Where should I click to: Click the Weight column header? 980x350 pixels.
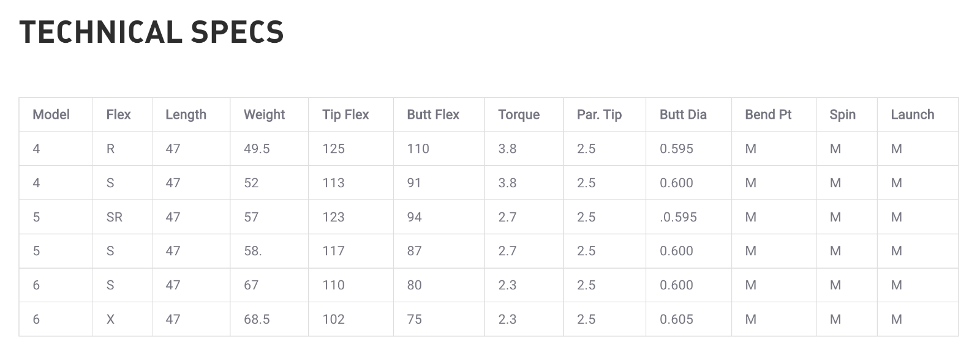point(264,114)
